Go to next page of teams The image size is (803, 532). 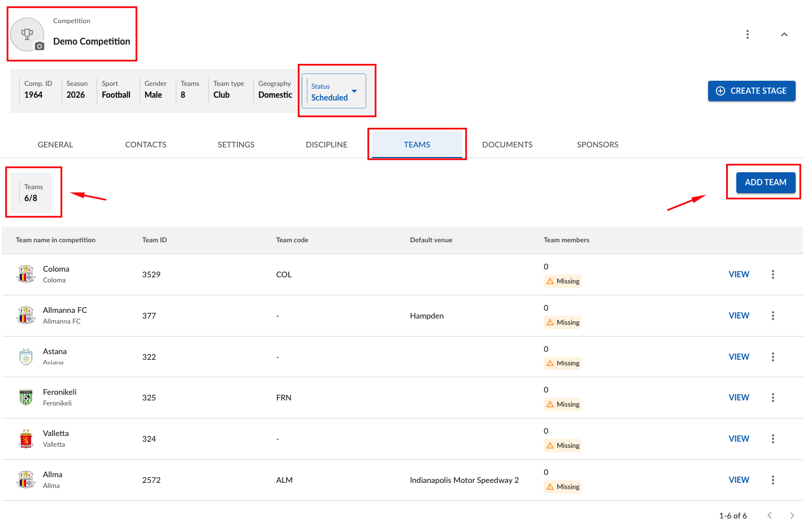point(792,516)
